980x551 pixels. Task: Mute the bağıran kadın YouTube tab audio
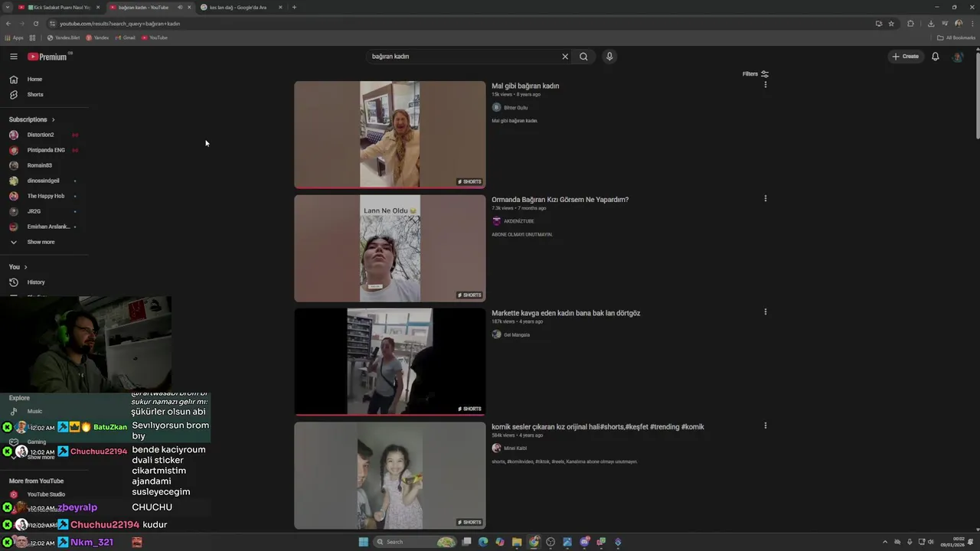pyautogui.click(x=180, y=7)
